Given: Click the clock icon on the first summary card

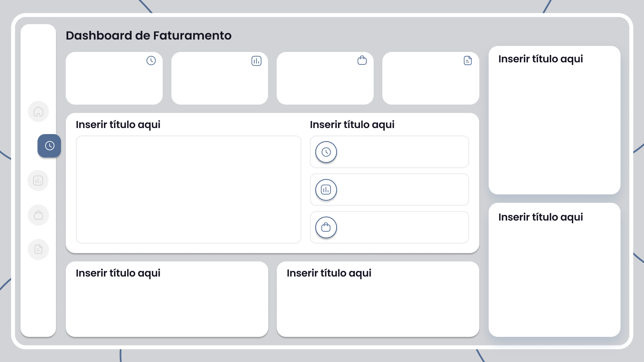Looking at the screenshot, I should point(151,61).
